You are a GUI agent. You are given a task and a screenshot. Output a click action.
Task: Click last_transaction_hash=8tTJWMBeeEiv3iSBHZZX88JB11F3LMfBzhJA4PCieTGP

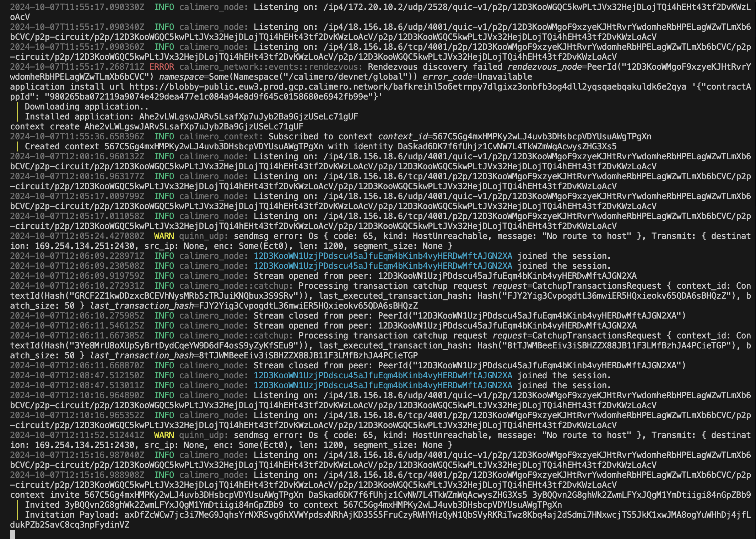(254, 356)
